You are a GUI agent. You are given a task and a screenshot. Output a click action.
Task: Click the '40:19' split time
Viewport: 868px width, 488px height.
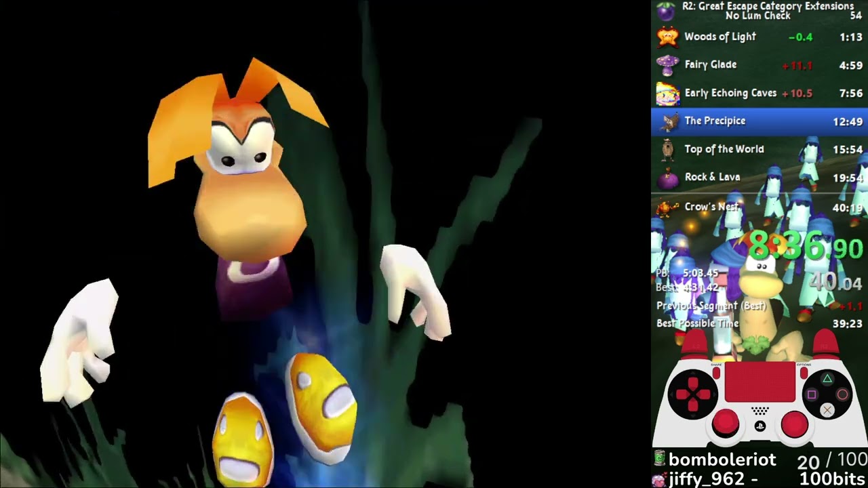[x=848, y=209]
